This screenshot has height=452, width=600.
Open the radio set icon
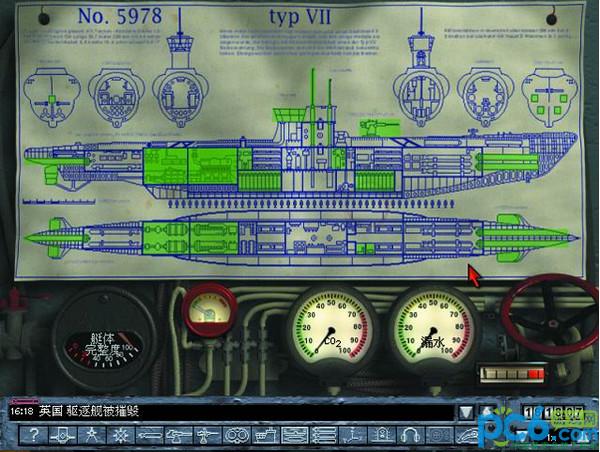click(440, 436)
